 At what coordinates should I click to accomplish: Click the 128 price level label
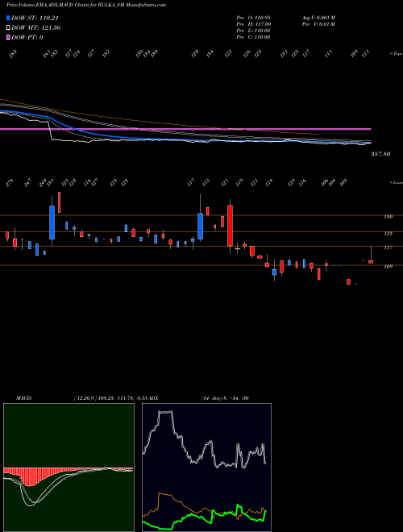click(388, 234)
